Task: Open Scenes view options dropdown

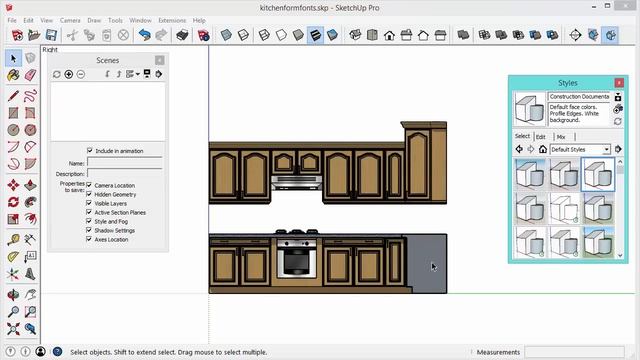Action: tap(133, 74)
